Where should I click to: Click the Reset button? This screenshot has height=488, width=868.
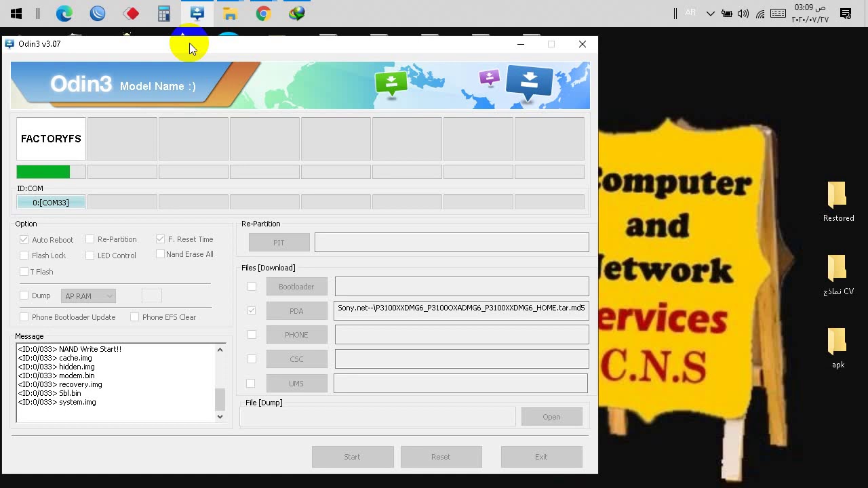point(441,457)
